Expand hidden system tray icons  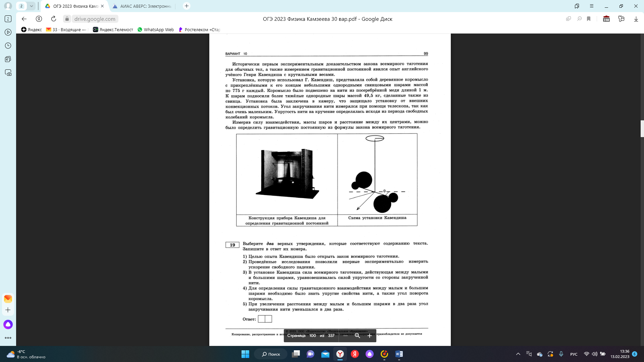click(518, 354)
